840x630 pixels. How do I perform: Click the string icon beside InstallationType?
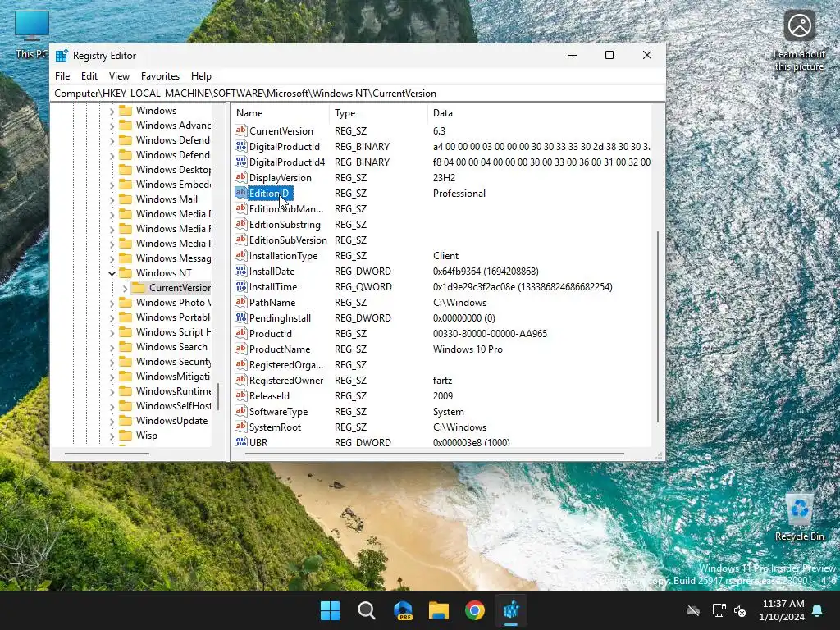[241, 256]
